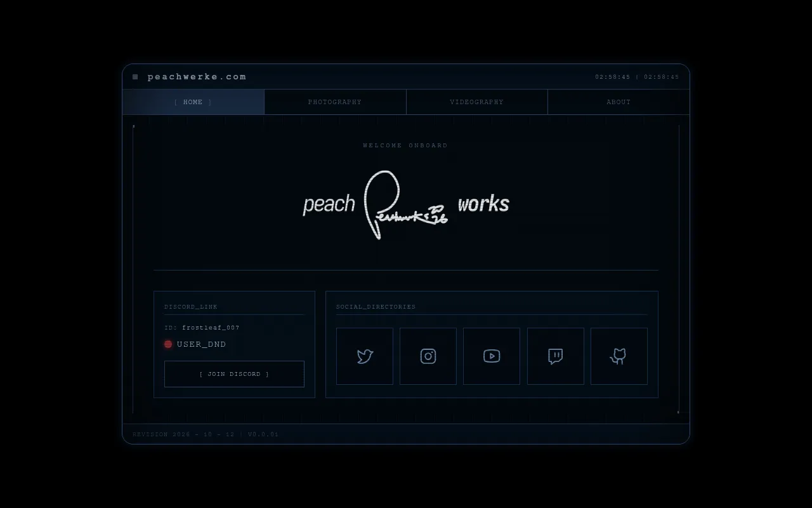Open the Instagram social link
The width and height of the screenshot is (812, 508).
428,356
